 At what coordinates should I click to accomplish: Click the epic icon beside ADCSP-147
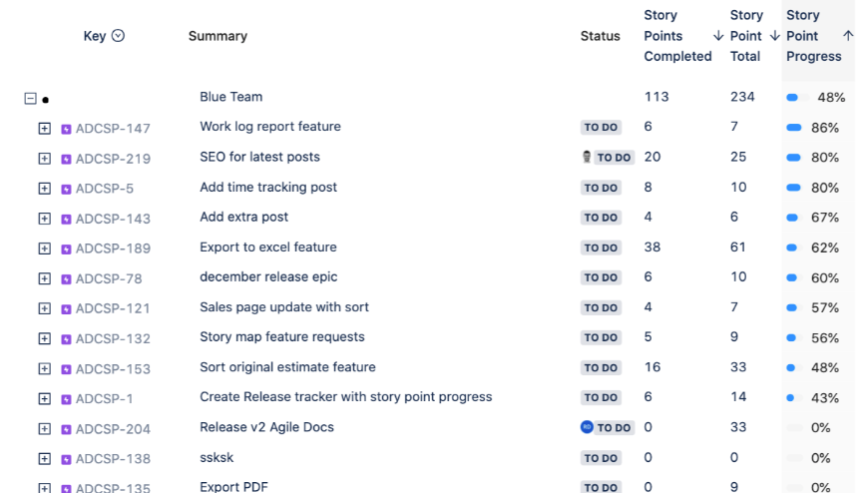[66, 129]
